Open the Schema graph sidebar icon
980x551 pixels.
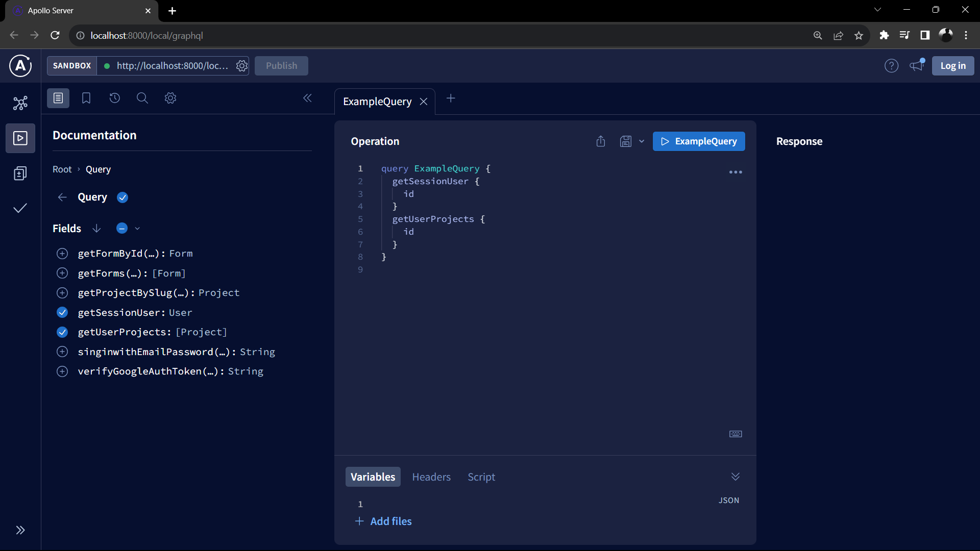[x=20, y=103]
